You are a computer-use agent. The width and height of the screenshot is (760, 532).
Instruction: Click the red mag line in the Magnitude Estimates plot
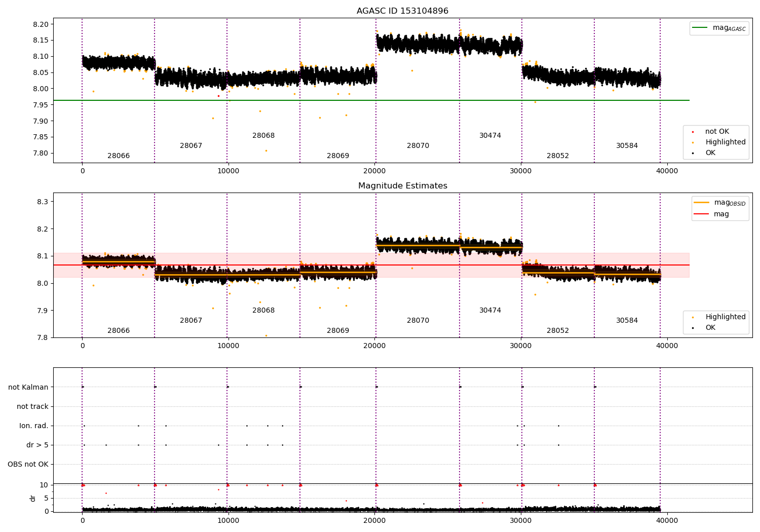pyautogui.click(x=371, y=265)
